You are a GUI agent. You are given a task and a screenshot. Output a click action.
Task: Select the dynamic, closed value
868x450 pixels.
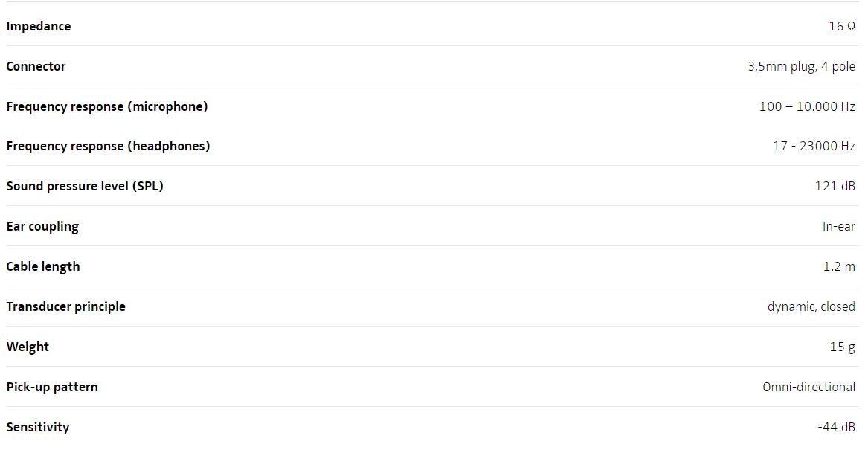tap(811, 306)
